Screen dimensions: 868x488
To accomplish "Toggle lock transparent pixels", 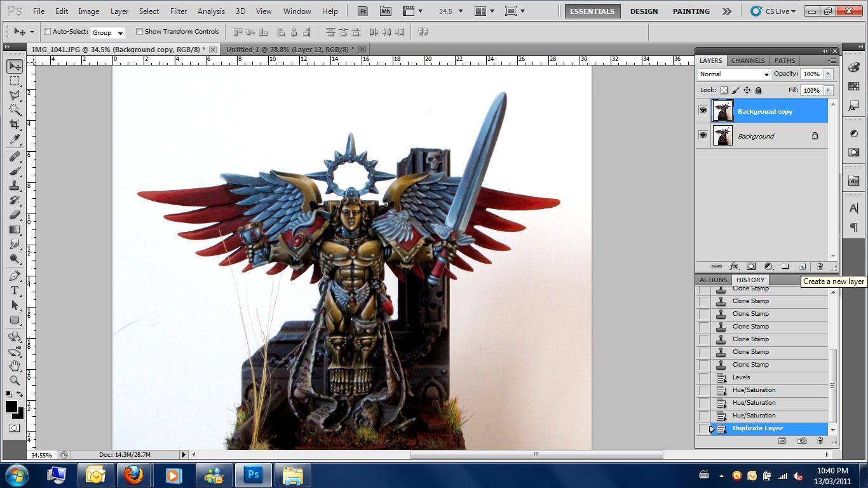I will tap(724, 90).
